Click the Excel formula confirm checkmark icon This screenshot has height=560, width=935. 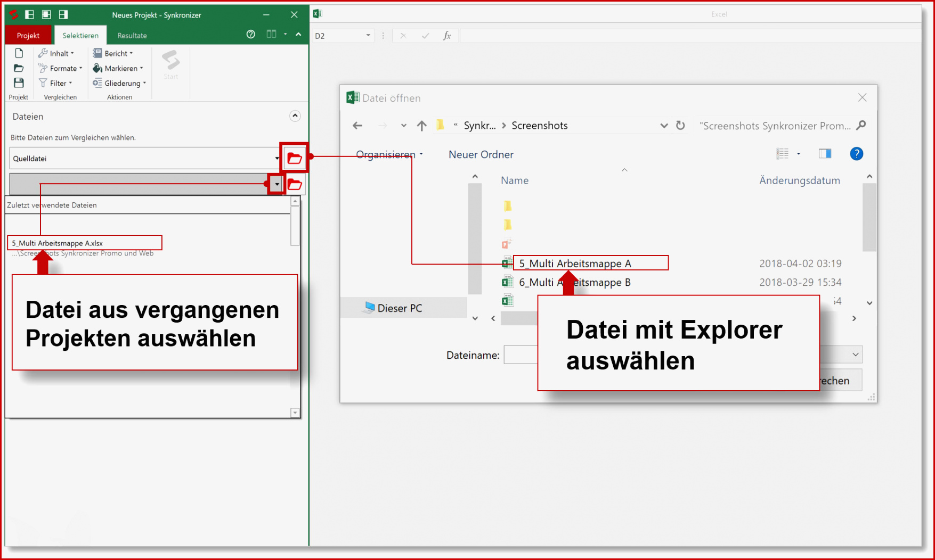425,36
